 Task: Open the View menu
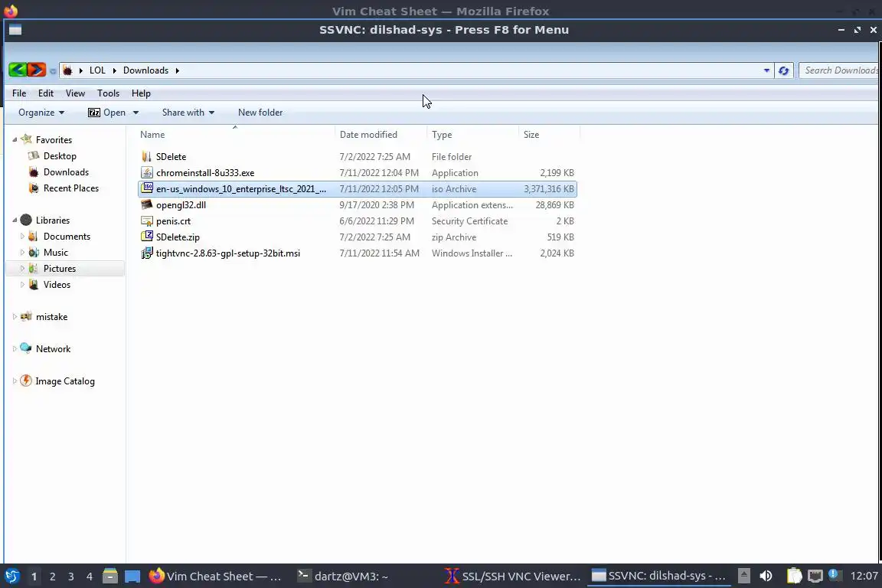75,93
